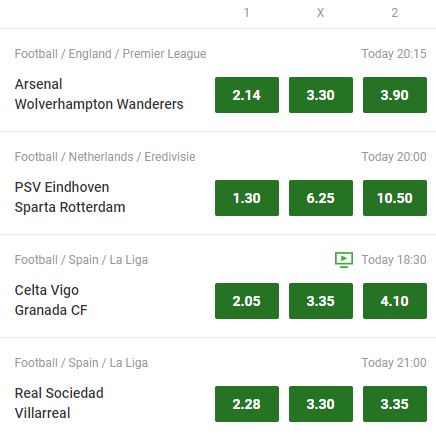
Task: Open the PSV Eindhoven vs Sparta Rotterdam match
Action: tap(70, 197)
